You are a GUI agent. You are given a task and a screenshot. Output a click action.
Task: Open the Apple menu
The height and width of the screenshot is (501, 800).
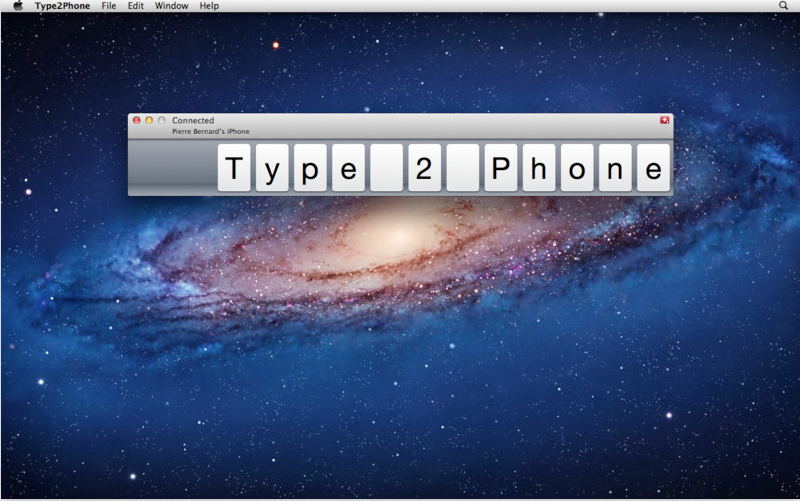pyautogui.click(x=17, y=6)
